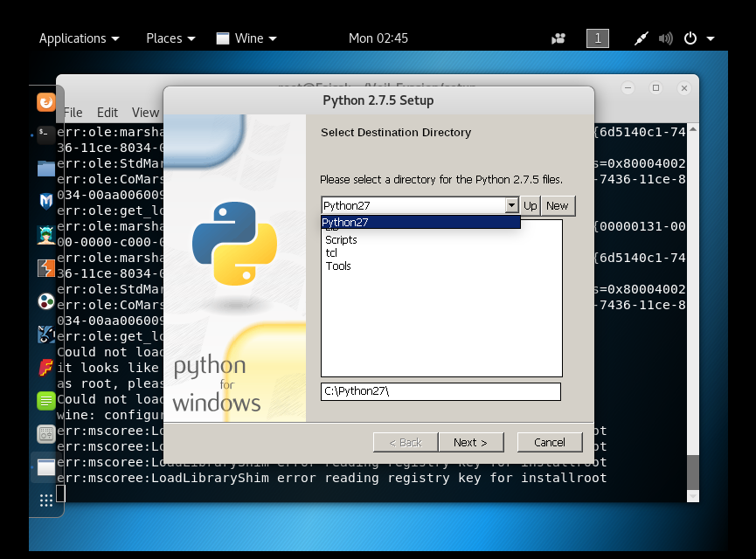756x559 pixels.
Task: Open the green notes app from the dock
Action: coord(45,400)
